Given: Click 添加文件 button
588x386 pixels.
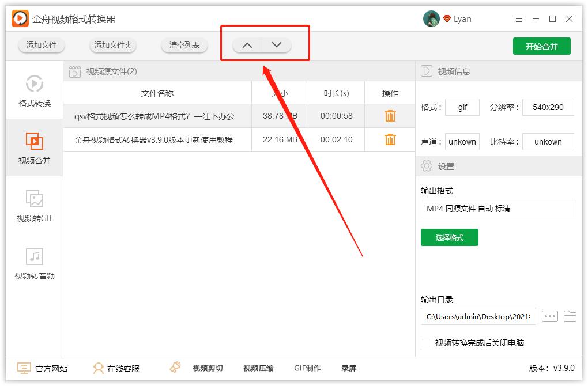Looking at the screenshot, I should (x=42, y=46).
